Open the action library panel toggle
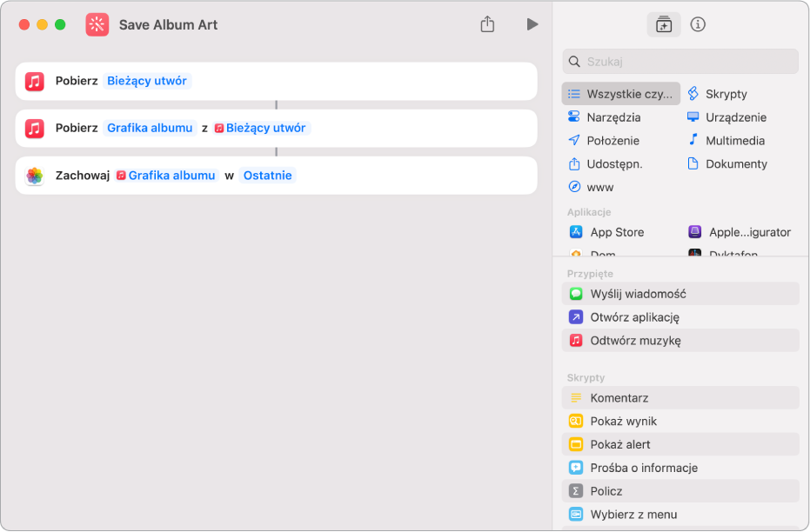 click(x=663, y=24)
